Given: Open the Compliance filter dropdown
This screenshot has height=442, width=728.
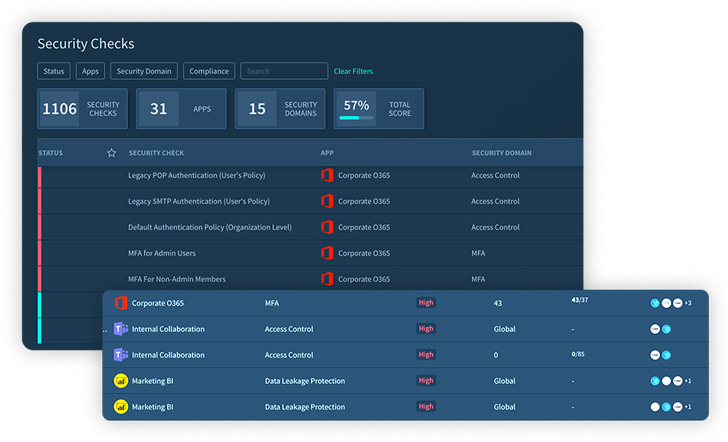Looking at the screenshot, I should point(209,71).
